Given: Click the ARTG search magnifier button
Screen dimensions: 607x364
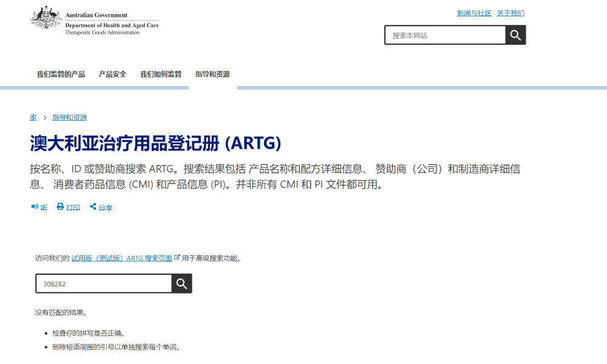Looking at the screenshot, I should coord(181,283).
